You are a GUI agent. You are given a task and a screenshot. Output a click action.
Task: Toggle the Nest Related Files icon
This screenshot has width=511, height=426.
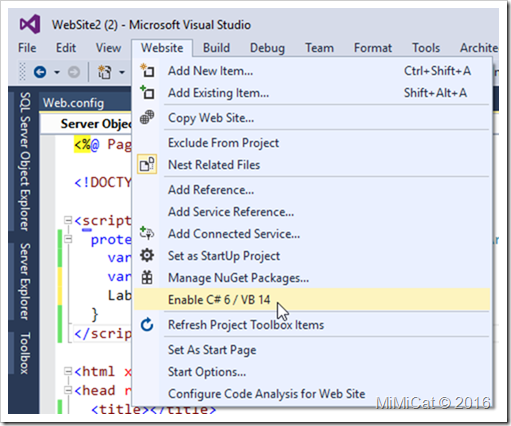(147, 164)
